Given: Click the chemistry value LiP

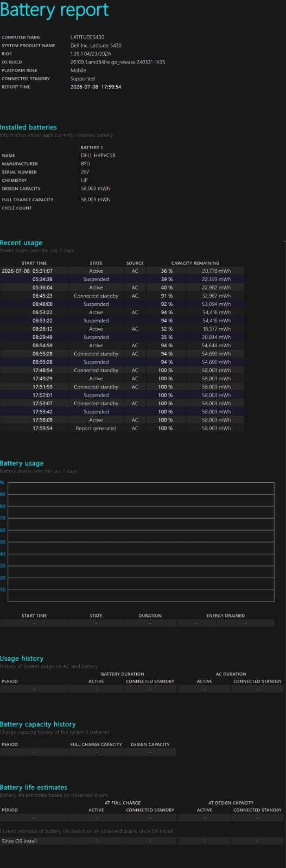Looking at the screenshot, I should (84, 180).
